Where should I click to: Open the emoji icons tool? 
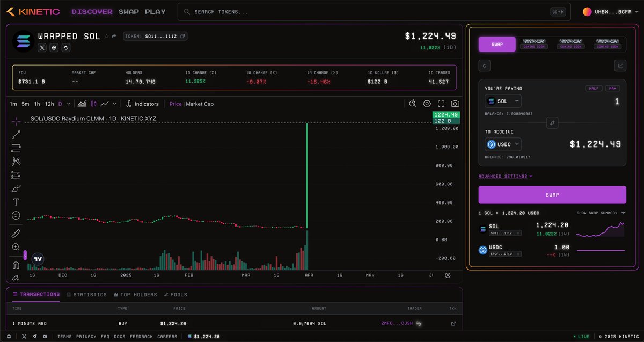click(x=16, y=215)
